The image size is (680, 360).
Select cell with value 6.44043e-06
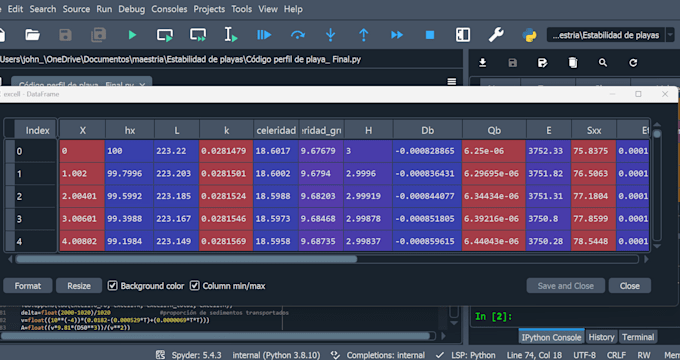494,241
